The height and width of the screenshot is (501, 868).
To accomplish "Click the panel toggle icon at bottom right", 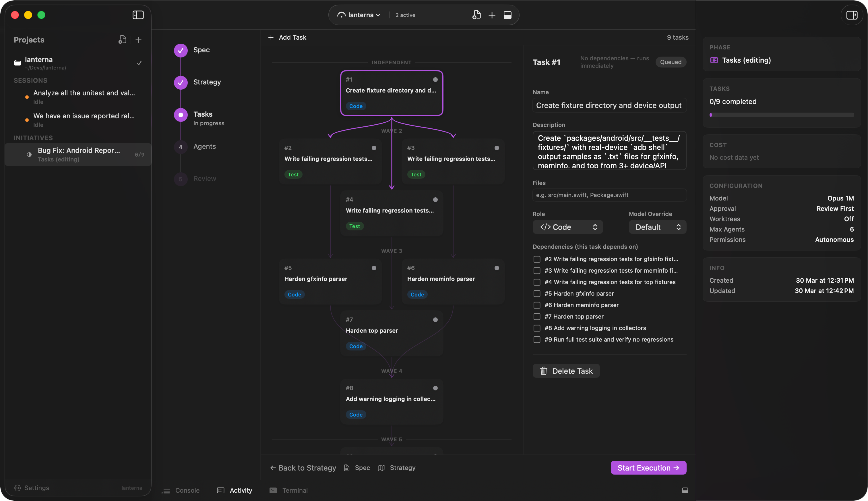I will tap(685, 490).
